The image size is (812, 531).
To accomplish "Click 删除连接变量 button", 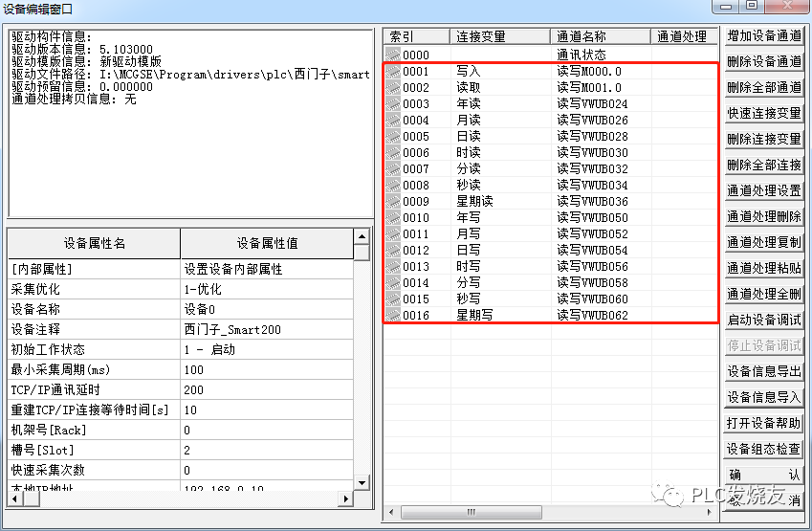I will (x=764, y=139).
